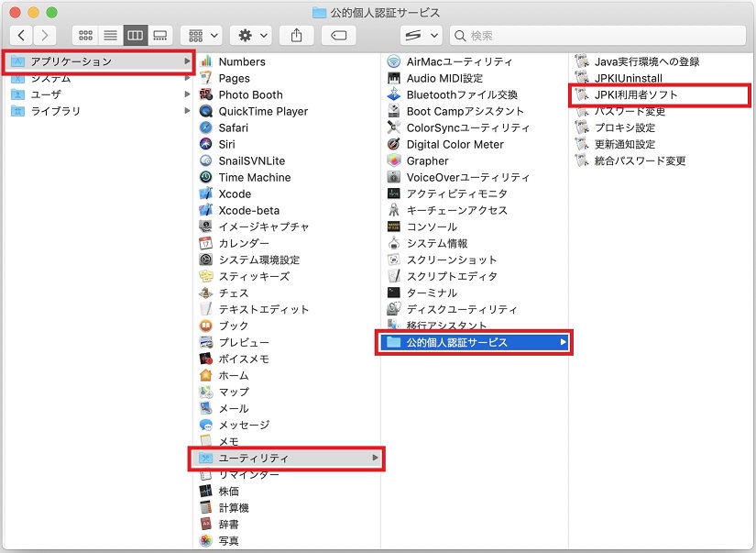The height and width of the screenshot is (553, 756).
Task: Click the メッセージ speech bubble icon
Action: (206, 425)
